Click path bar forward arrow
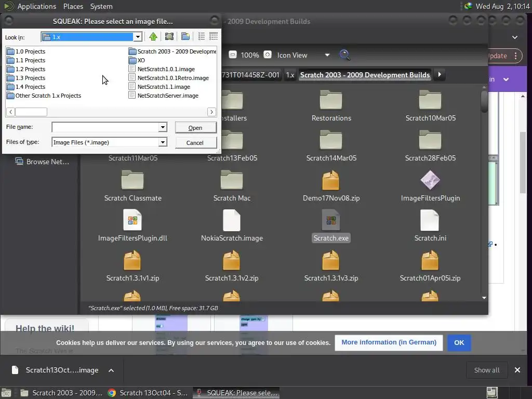The width and height of the screenshot is (532, 399). click(440, 75)
